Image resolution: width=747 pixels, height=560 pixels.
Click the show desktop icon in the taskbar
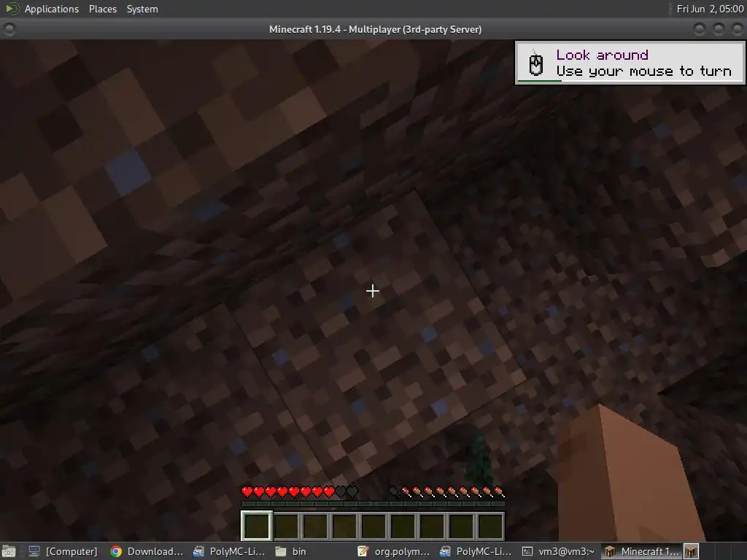tap(9, 551)
